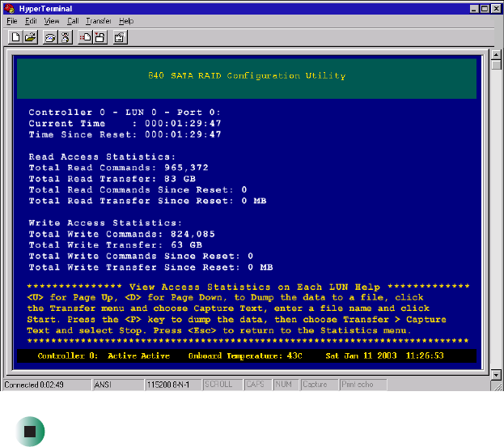Open the Call menu
The height and width of the screenshot is (447, 504).
[73, 21]
